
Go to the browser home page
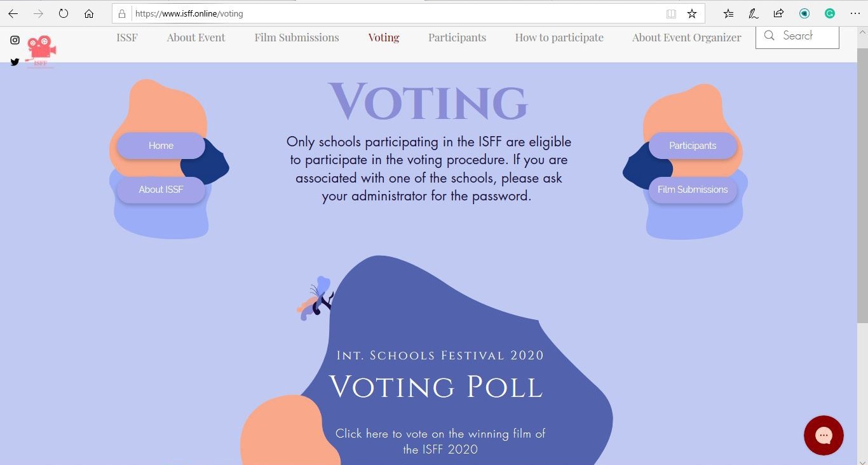[89, 13]
